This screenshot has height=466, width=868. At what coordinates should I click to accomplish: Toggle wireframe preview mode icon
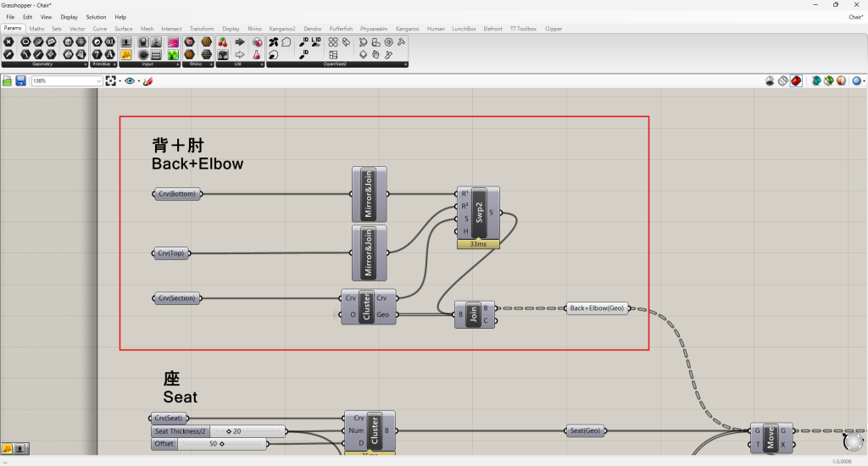coord(783,81)
